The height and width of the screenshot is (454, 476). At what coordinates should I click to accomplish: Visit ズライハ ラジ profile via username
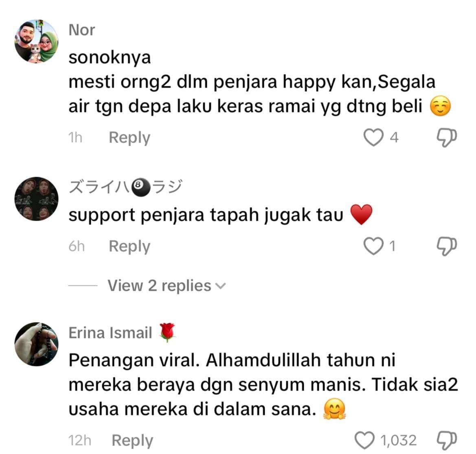tap(125, 187)
